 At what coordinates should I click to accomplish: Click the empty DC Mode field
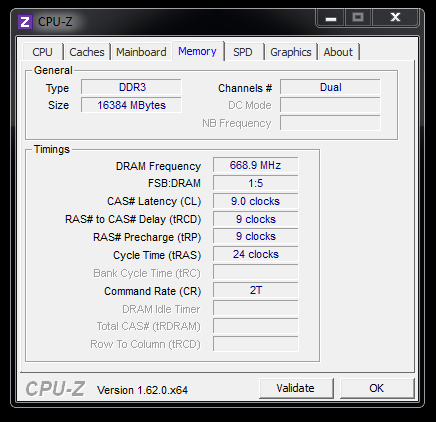tap(330, 105)
